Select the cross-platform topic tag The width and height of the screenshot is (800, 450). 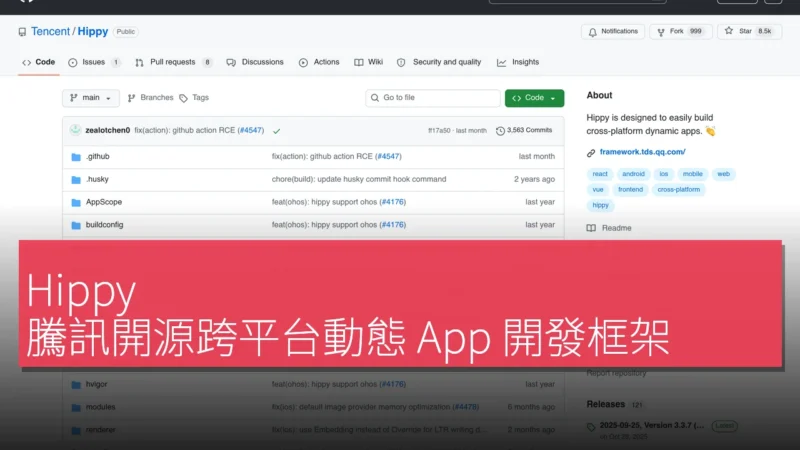(679, 189)
